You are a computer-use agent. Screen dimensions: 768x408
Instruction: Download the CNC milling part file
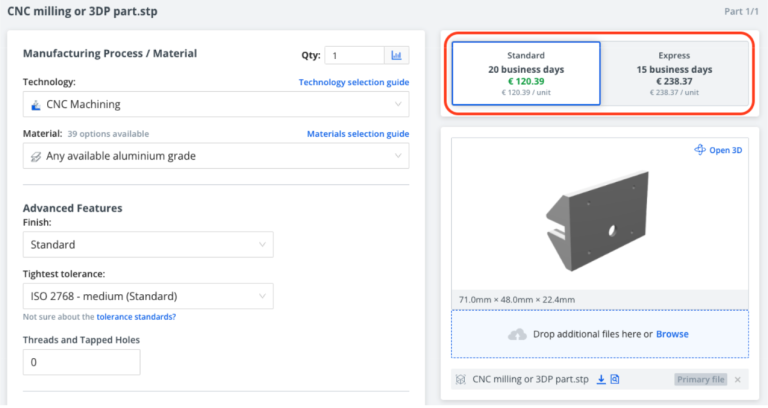(x=601, y=379)
